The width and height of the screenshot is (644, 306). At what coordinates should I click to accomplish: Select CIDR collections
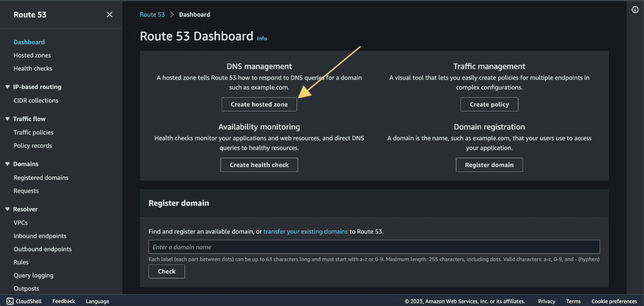36,100
